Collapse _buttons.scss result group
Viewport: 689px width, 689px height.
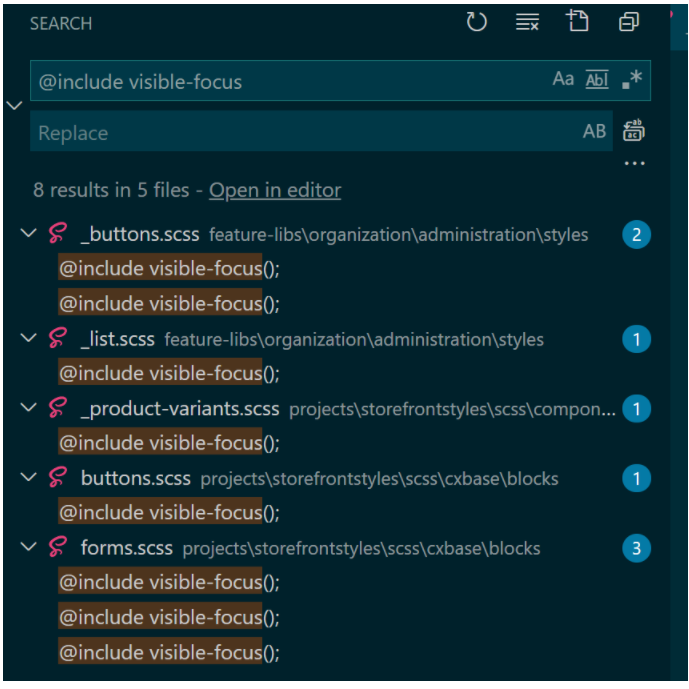tap(29, 233)
